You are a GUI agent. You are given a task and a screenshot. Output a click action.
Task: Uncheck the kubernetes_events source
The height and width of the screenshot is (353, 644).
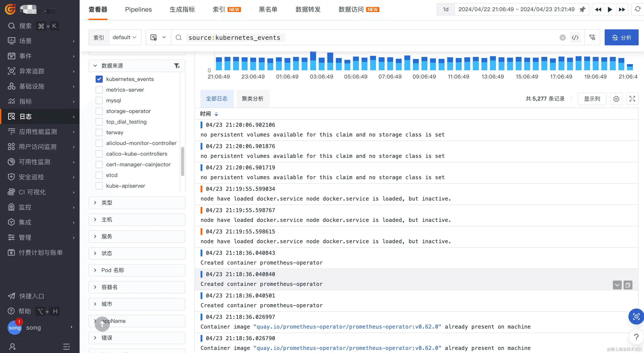99,79
